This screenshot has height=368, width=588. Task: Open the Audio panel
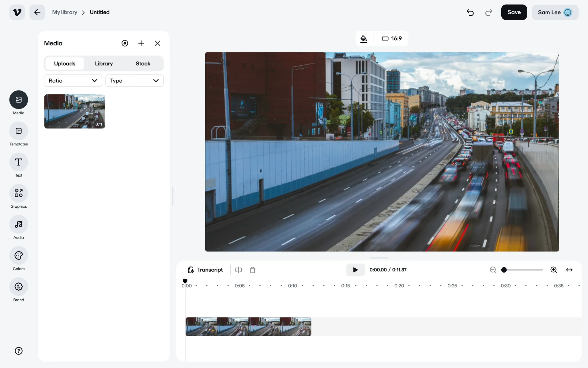point(19,225)
